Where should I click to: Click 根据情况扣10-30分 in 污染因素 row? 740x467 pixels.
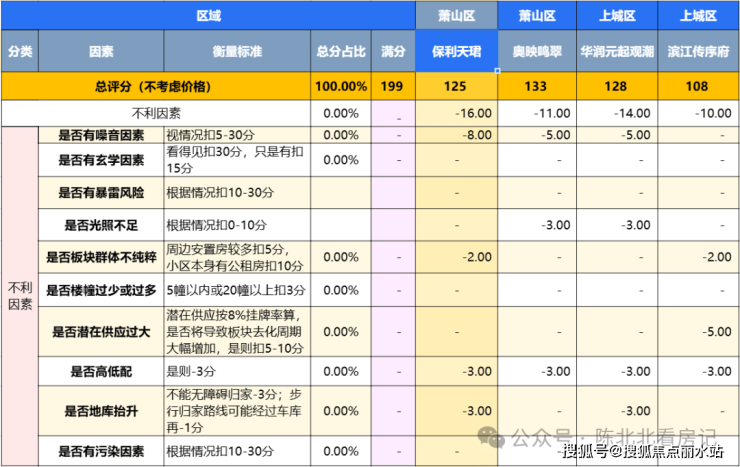[237, 451]
